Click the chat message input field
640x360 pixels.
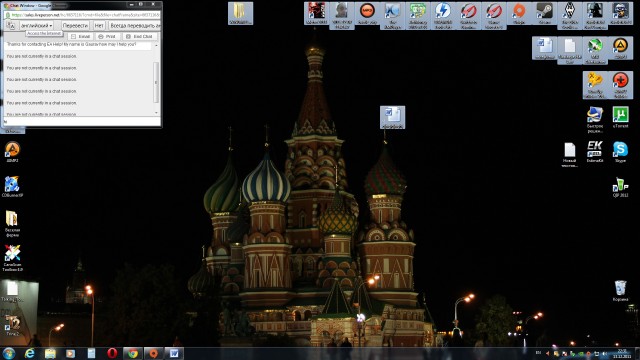point(82,122)
